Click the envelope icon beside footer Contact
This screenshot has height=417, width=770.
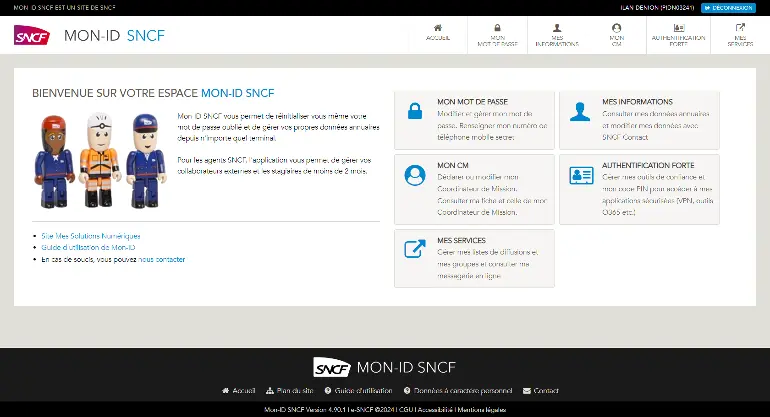(x=527, y=391)
